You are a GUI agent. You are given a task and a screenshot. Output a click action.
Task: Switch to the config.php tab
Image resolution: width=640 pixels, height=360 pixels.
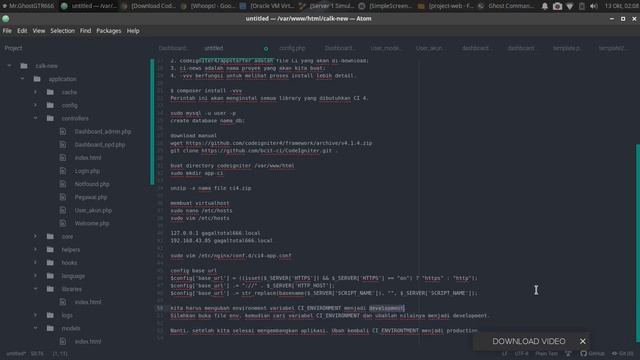point(292,48)
